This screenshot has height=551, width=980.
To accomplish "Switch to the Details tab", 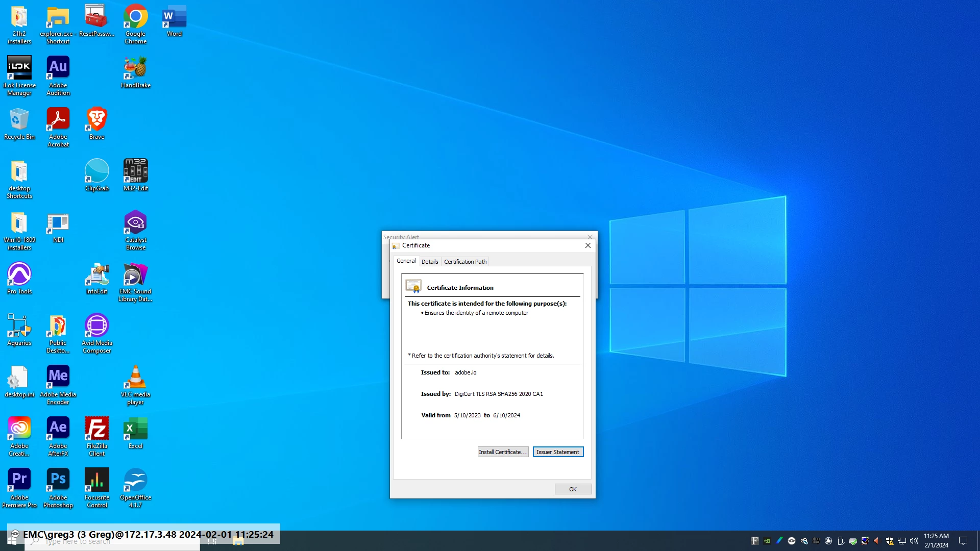I will (x=430, y=262).
